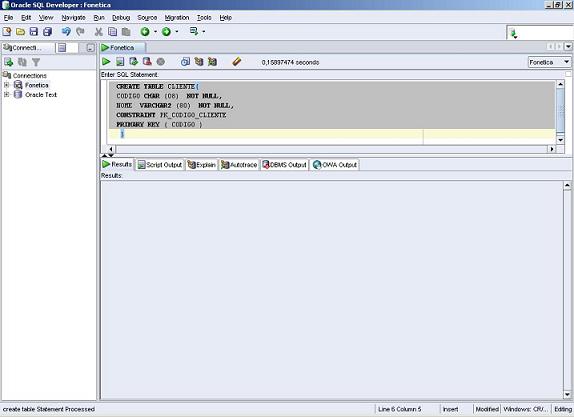Click the Cancel round gray icon
This screenshot has width=574, height=417.
(x=160, y=62)
